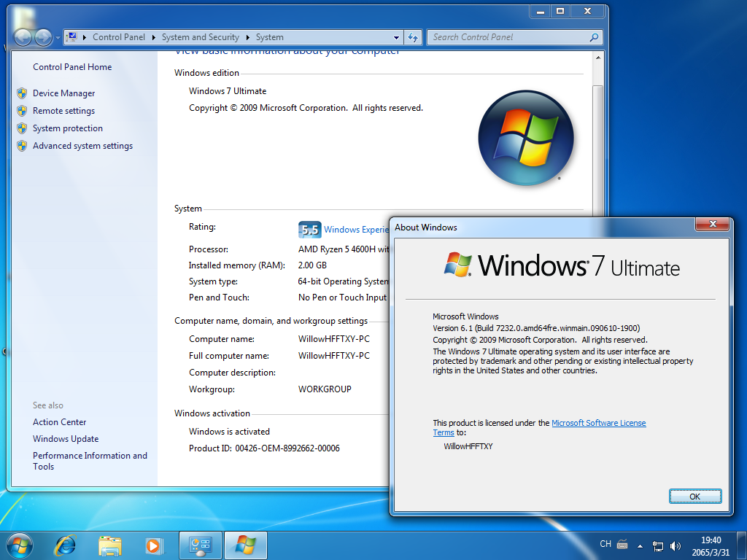
Task: Open Windows Media Player from taskbar
Action: coord(154,545)
